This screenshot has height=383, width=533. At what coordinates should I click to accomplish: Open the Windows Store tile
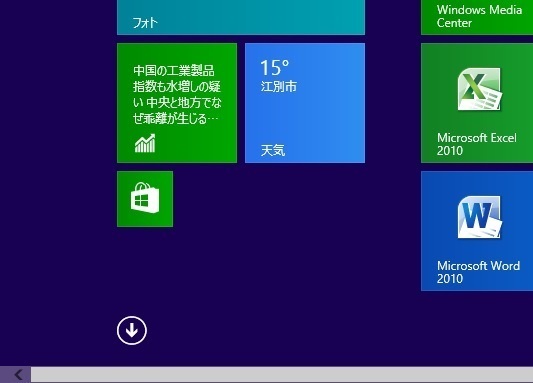click(x=145, y=199)
